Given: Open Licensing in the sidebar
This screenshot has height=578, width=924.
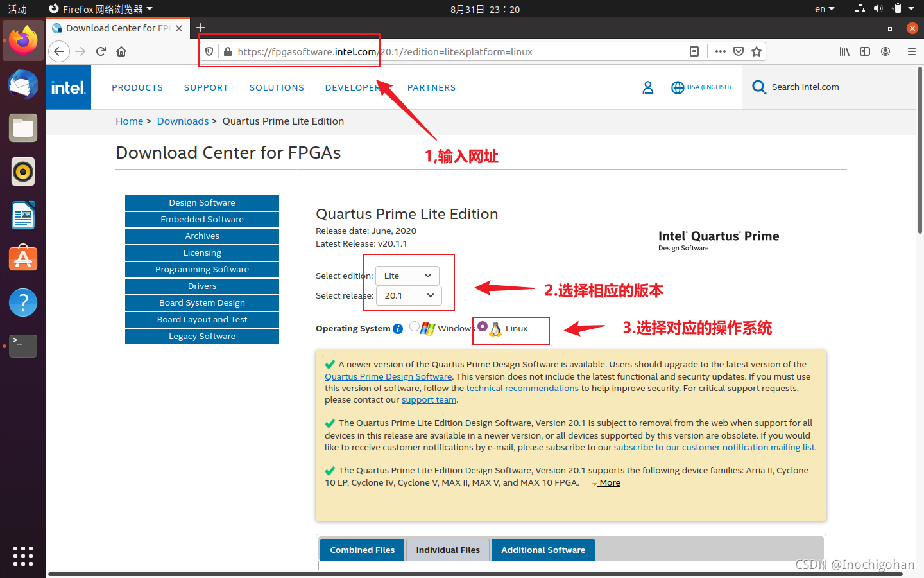Looking at the screenshot, I should point(202,253).
